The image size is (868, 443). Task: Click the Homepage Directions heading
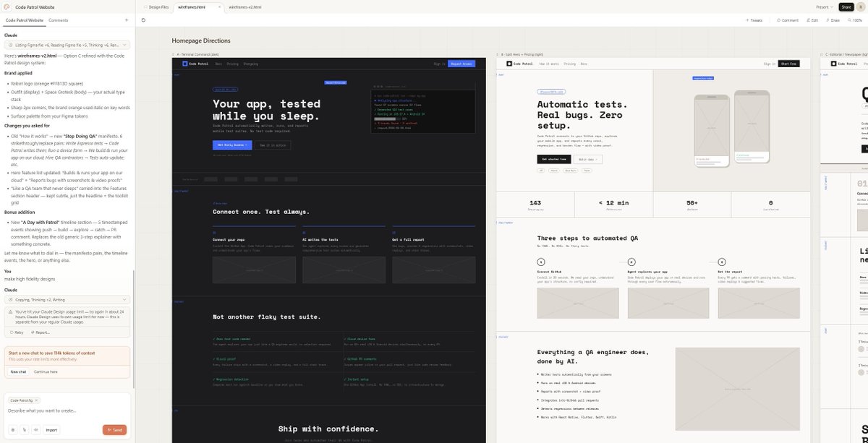201,40
